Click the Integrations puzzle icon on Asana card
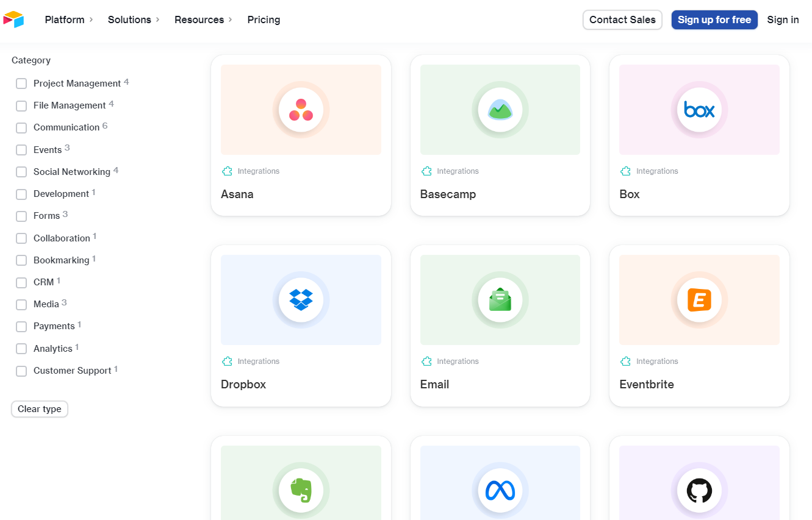The height and width of the screenshot is (520, 812). tap(227, 171)
